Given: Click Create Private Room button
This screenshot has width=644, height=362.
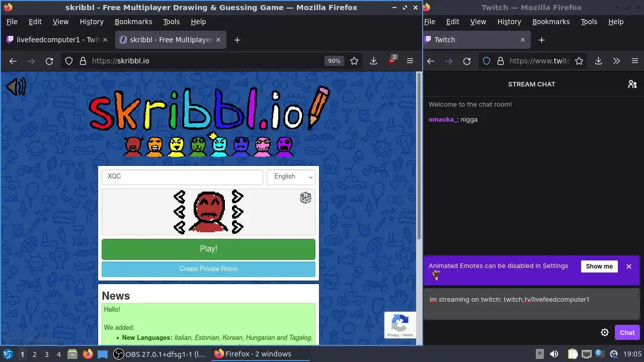Looking at the screenshot, I should [x=208, y=269].
